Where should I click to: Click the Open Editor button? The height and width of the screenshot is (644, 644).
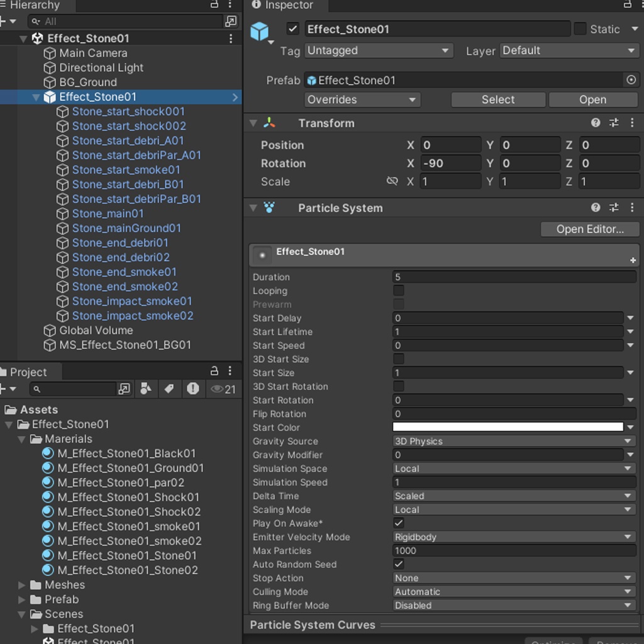(589, 229)
